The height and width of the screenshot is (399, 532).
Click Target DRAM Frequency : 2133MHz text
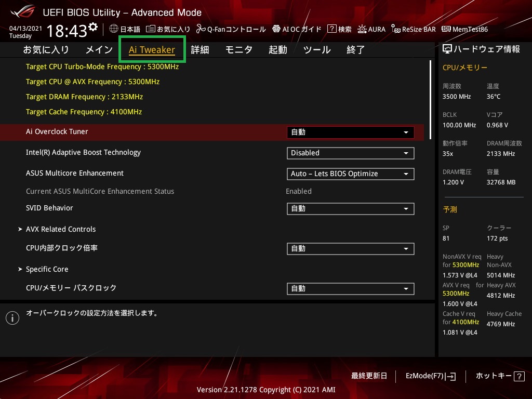(x=85, y=97)
